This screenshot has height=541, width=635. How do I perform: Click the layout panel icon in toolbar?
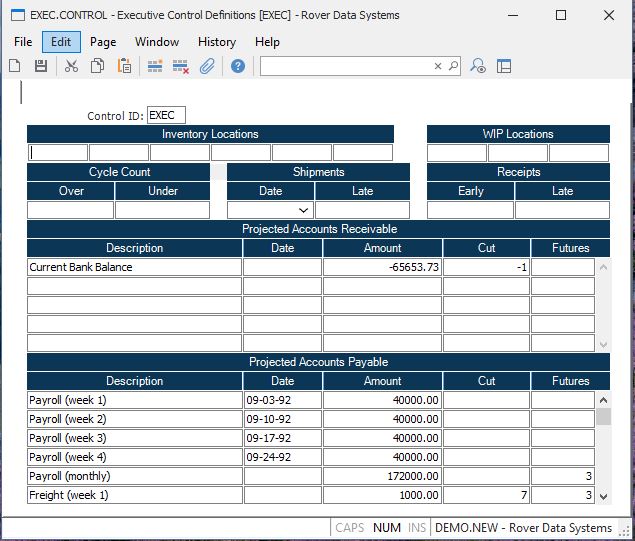coord(504,66)
